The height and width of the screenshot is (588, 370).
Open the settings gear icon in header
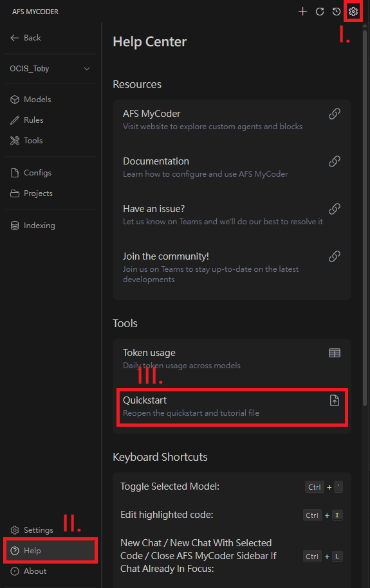click(353, 12)
